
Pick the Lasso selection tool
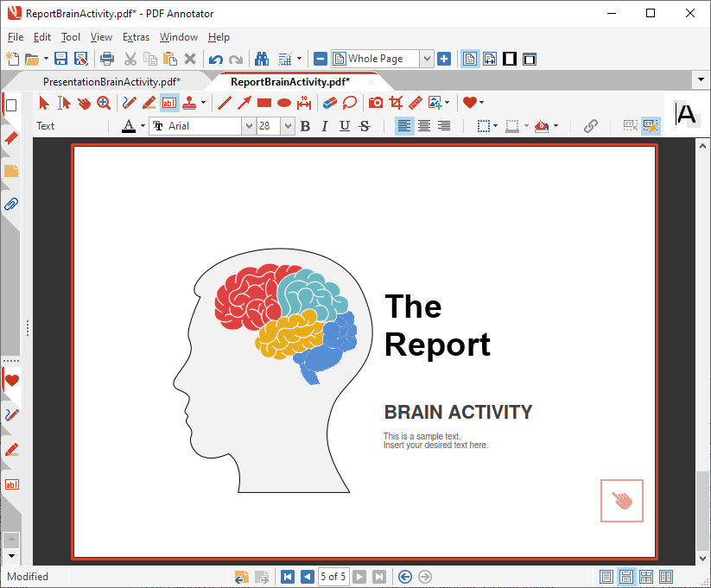(x=350, y=103)
